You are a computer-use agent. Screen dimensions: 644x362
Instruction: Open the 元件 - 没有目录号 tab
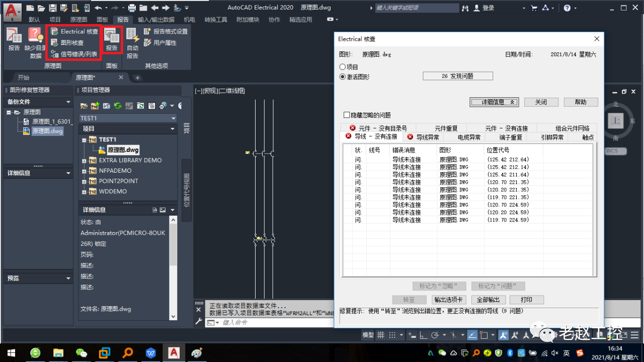tap(378, 128)
